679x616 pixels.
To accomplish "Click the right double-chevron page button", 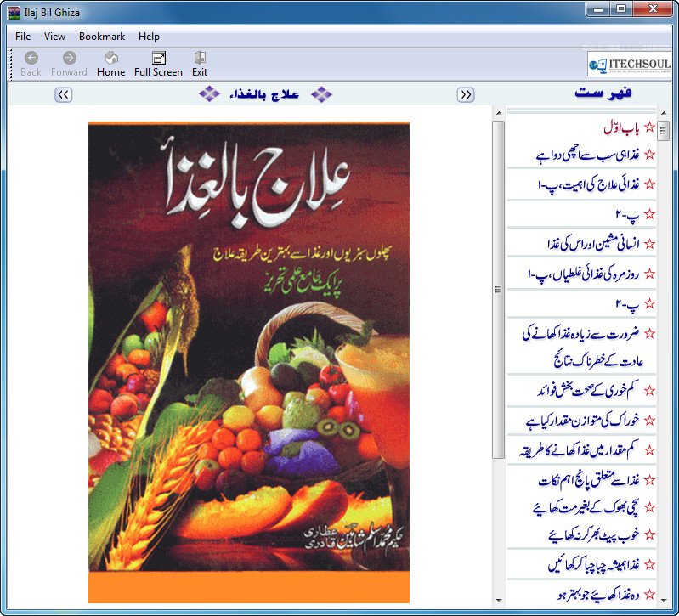I will pyautogui.click(x=466, y=94).
